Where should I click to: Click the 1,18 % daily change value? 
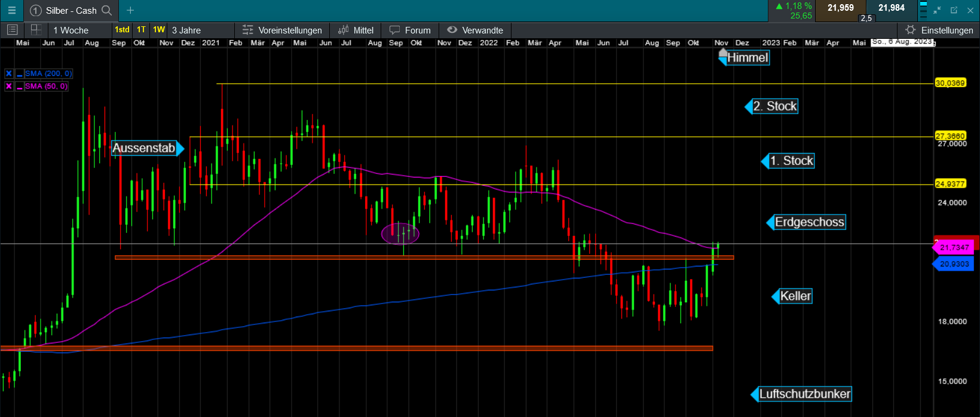[x=798, y=6]
